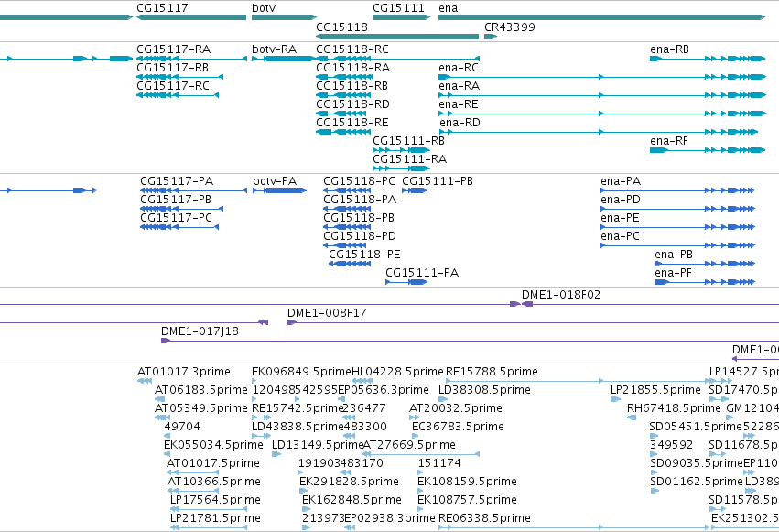Click the ena-RC transcript label
The width and height of the screenshot is (779, 532).
[x=459, y=68]
